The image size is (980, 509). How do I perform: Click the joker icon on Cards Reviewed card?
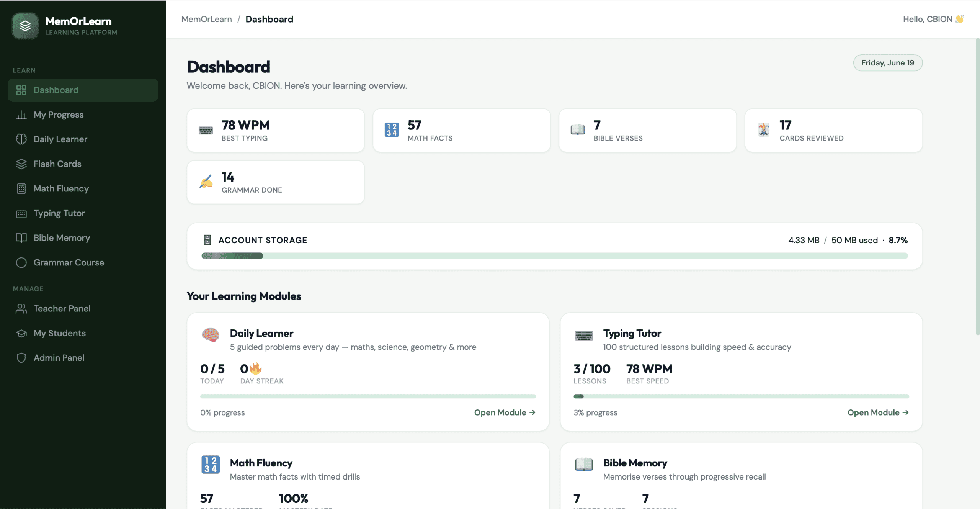(764, 130)
